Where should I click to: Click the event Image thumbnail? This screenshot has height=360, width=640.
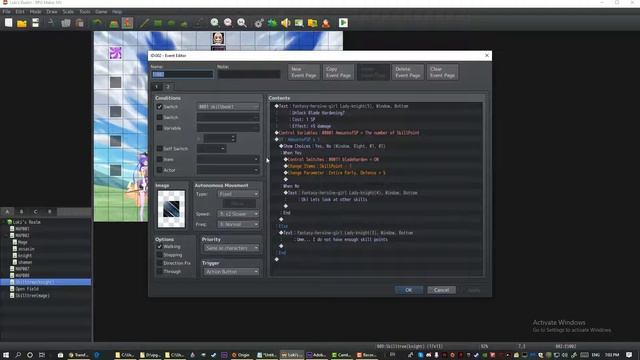[x=171, y=209]
